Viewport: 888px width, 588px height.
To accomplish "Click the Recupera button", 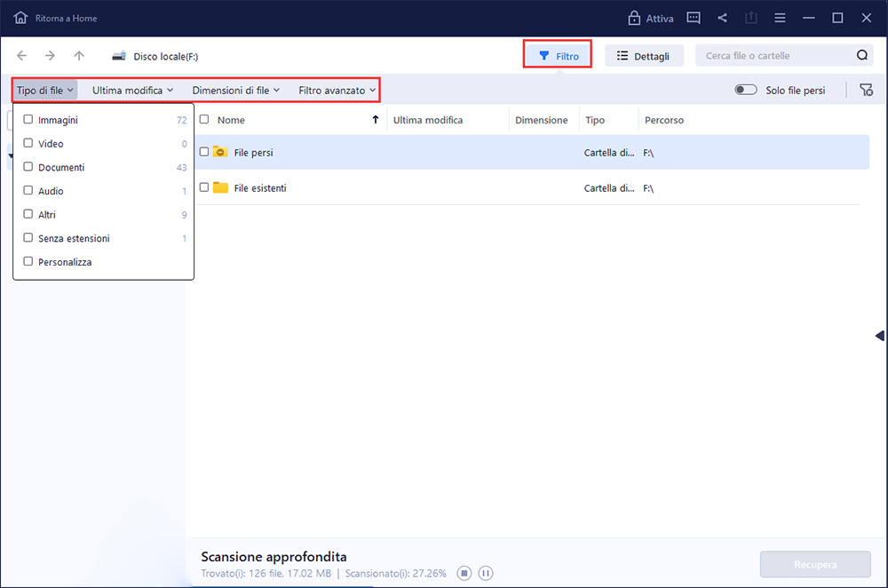I will (815, 564).
